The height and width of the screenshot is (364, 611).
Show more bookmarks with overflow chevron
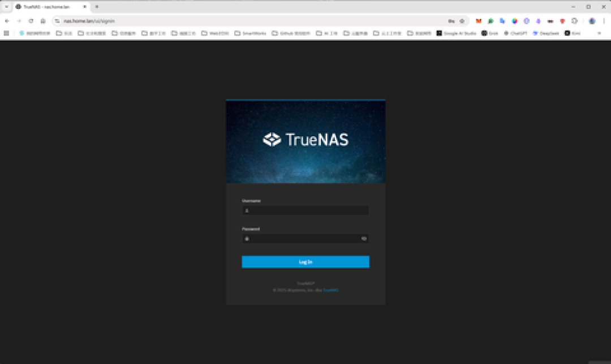(x=599, y=33)
